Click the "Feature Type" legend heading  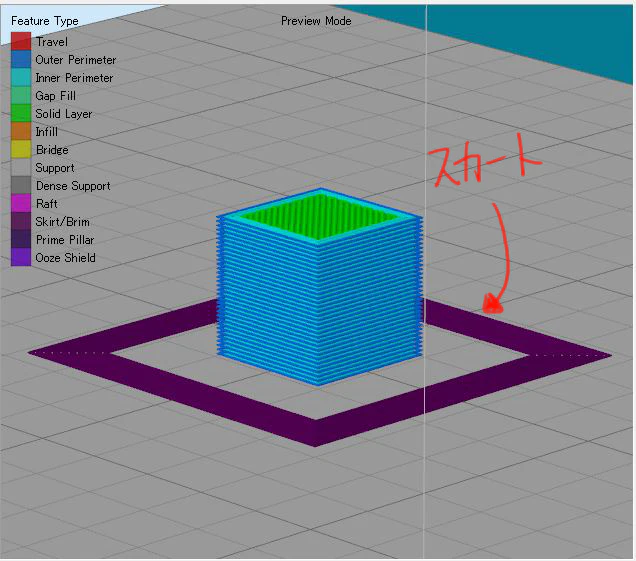[45, 21]
